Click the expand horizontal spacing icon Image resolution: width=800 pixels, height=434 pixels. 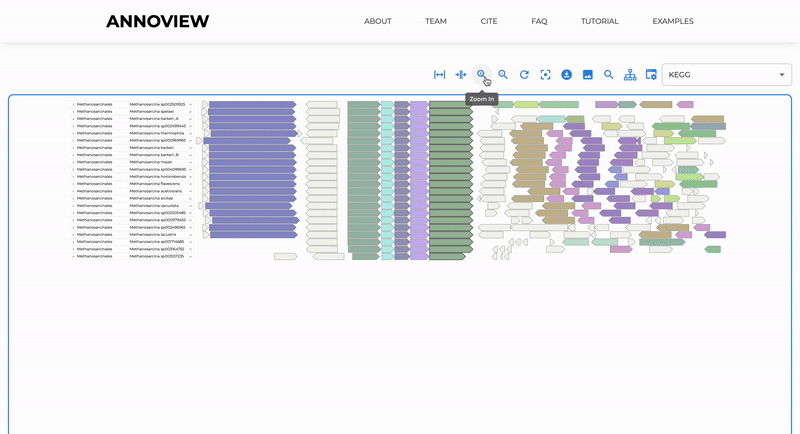(439, 74)
